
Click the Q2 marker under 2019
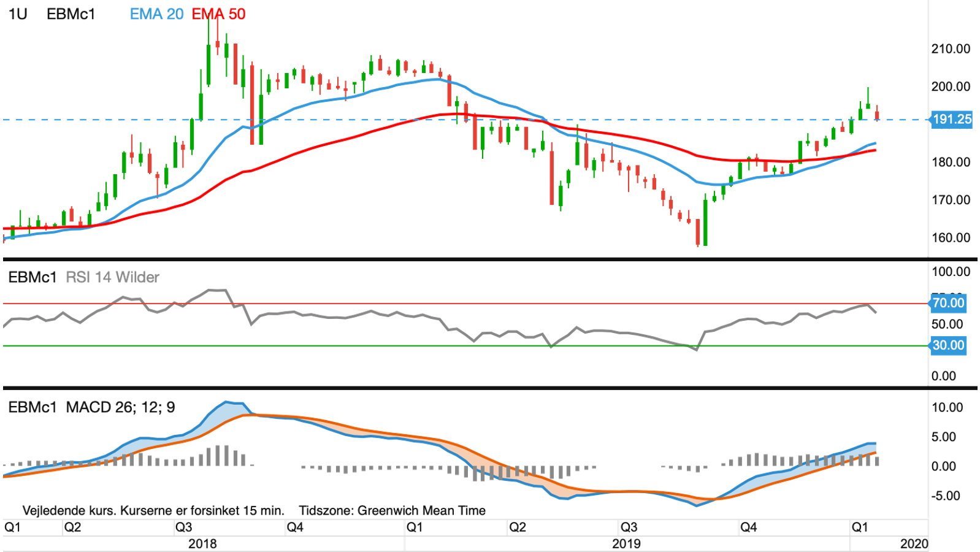(x=518, y=527)
